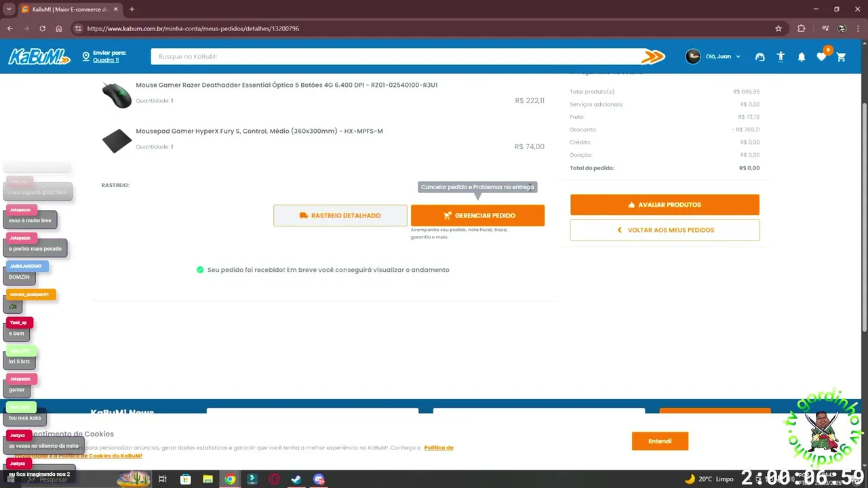The height and width of the screenshot is (488, 868).
Task: Click the orange search arrow icon
Action: 654,57
